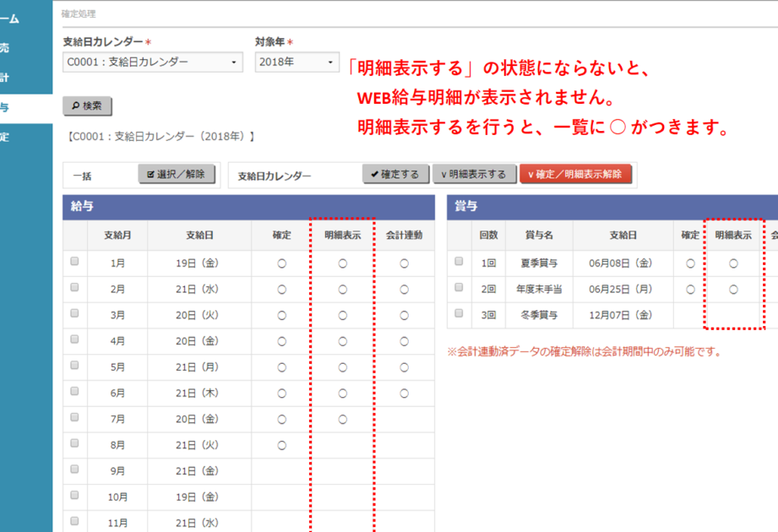Viewport: 778px width, 532px height.
Task: Check the 2回 年度末手当 checkbox
Action: point(459,287)
